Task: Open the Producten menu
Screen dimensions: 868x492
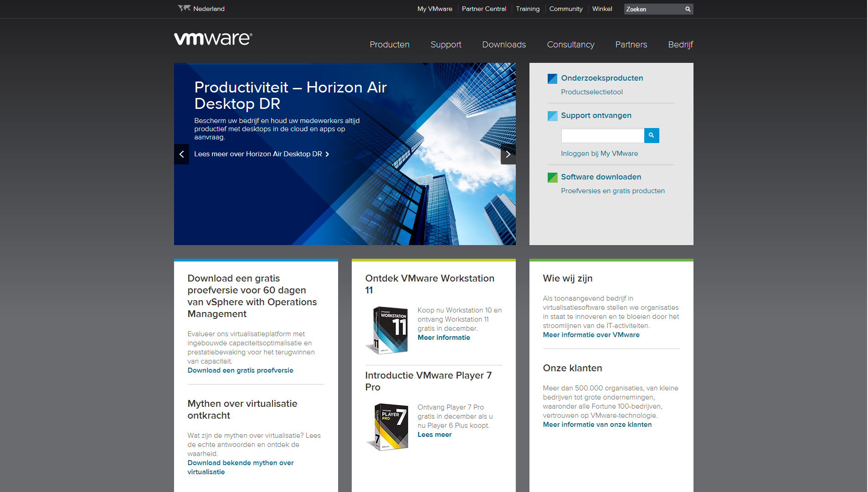Action: 390,45
